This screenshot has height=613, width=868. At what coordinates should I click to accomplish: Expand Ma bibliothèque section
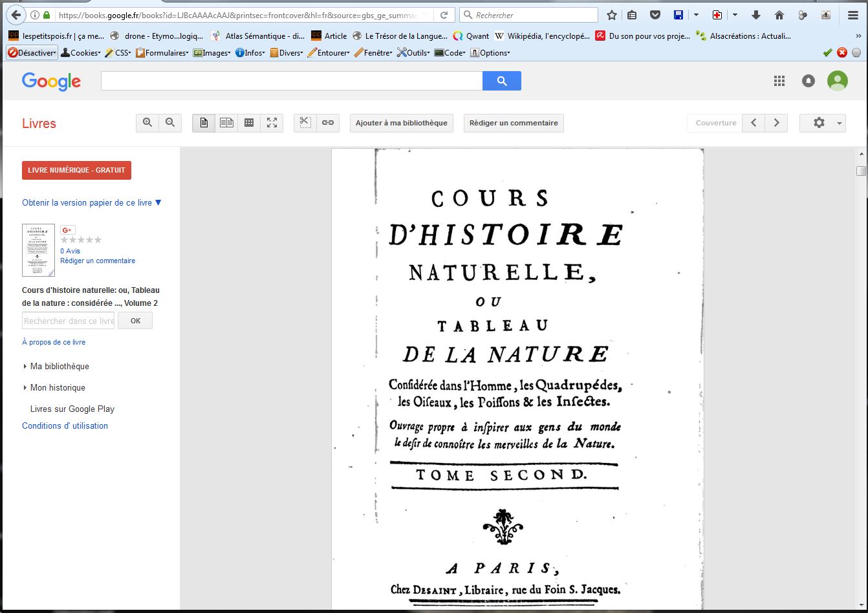click(60, 367)
